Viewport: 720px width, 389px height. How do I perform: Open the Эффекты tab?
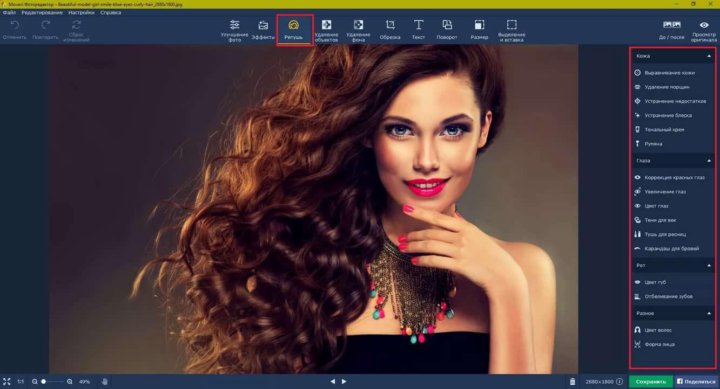[263, 29]
